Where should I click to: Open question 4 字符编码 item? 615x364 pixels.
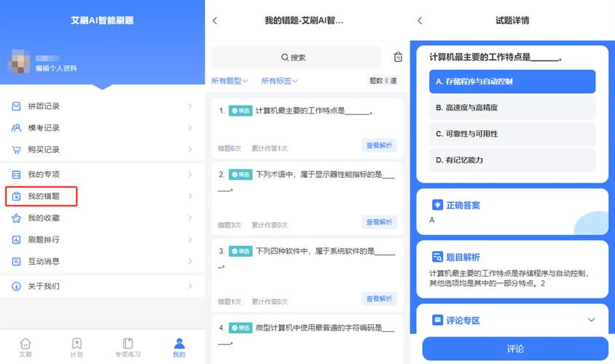307,340
